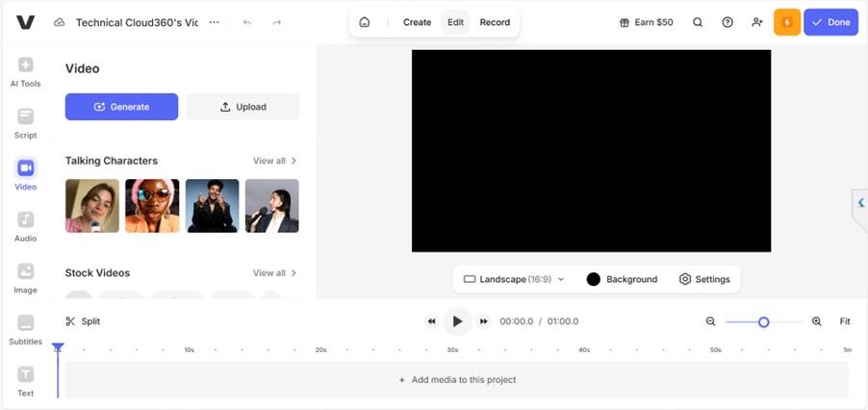Click the timeline zoom slider handle

click(x=764, y=322)
